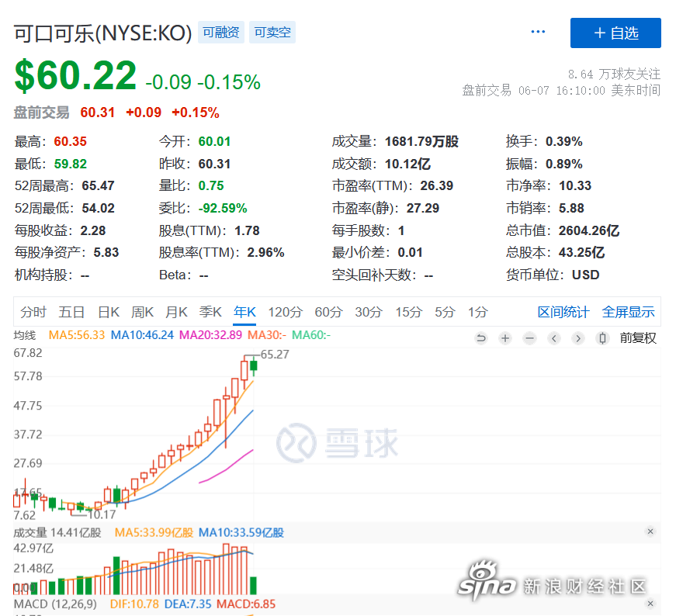Screen dimensions: 676x616
Task: Open the 区间统计 link
Action: click(563, 312)
